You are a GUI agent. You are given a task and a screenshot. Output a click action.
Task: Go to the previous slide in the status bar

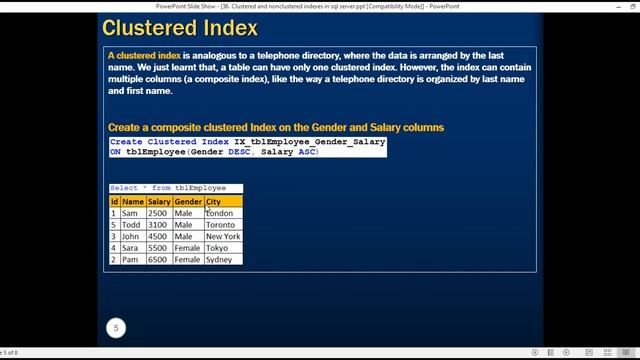point(535,353)
